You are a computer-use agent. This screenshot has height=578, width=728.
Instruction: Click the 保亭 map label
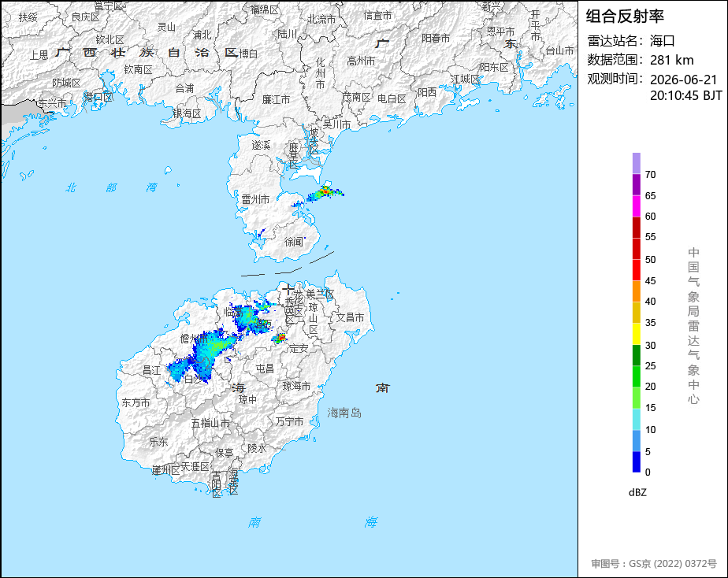[224, 452]
